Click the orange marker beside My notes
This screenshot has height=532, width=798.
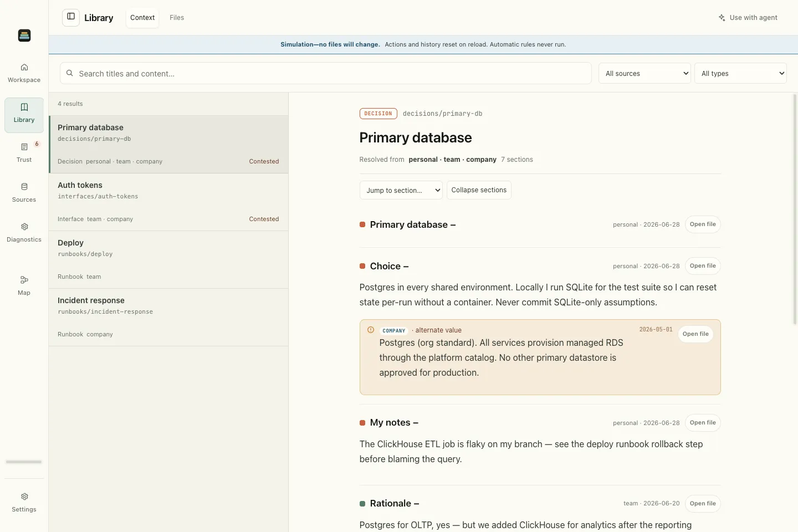click(x=362, y=423)
